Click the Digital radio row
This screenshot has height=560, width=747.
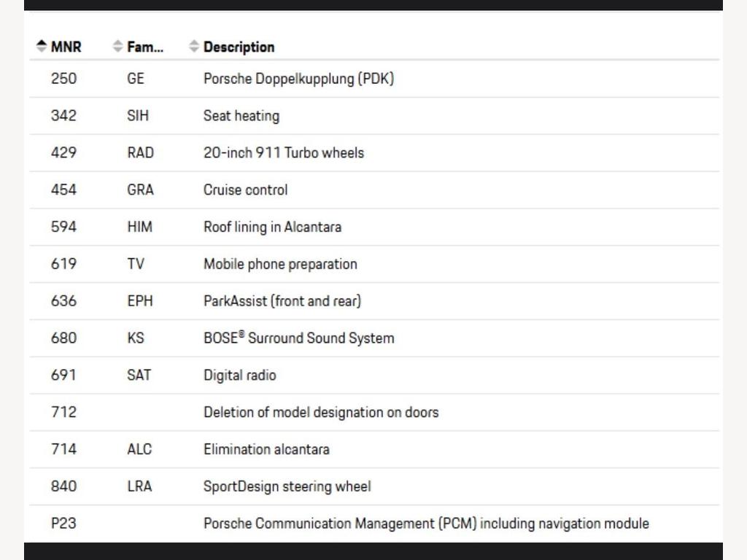point(374,376)
